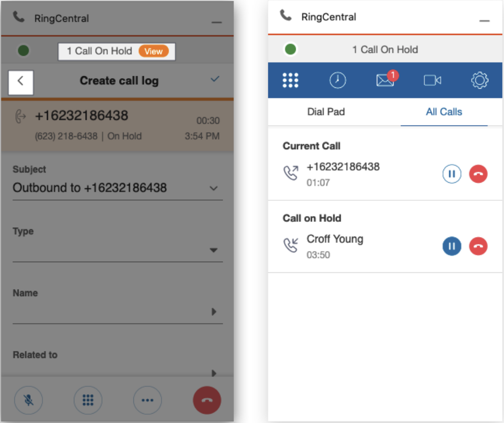Open the dial pad grid icon in blue toolbar
The width and height of the screenshot is (504, 423).
(x=290, y=80)
